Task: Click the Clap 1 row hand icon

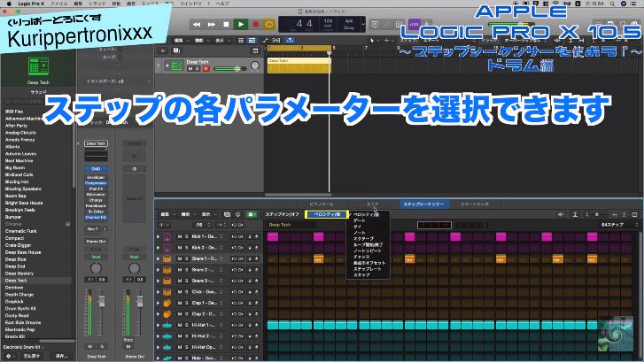Action: tap(167, 303)
